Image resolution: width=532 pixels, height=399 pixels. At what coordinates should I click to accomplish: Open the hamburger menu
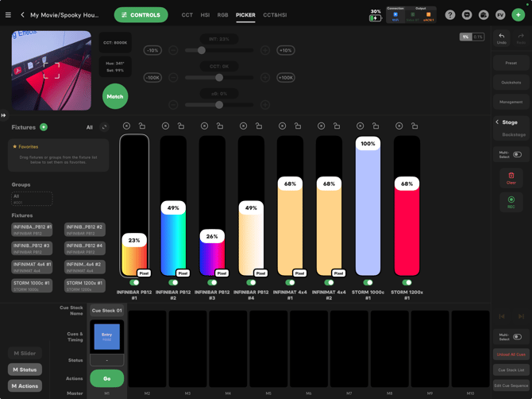pyautogui.click(x=8, y=15)
